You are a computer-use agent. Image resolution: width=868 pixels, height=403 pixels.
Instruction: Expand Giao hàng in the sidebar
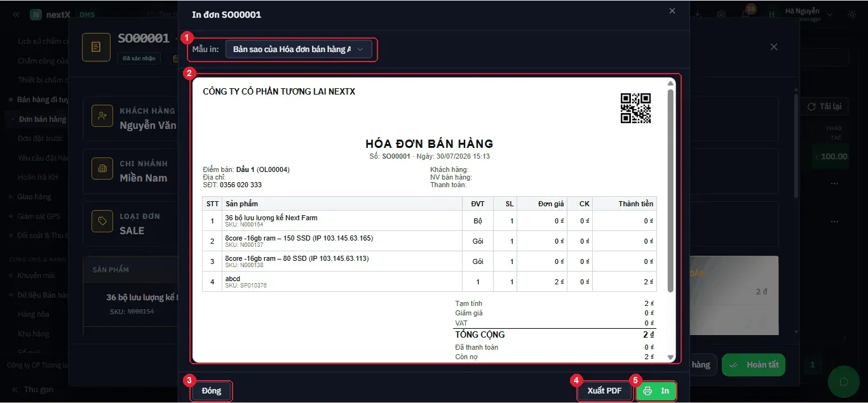[34, 197]
